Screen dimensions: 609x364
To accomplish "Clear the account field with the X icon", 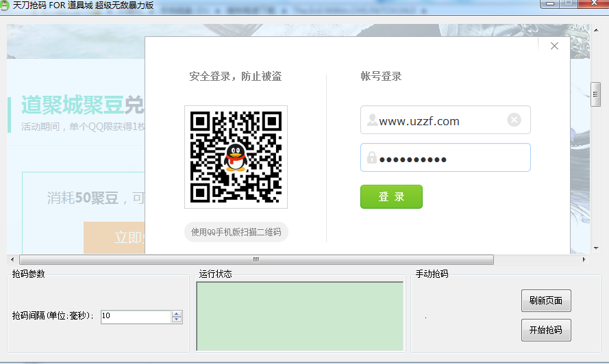I will (514, 120).
